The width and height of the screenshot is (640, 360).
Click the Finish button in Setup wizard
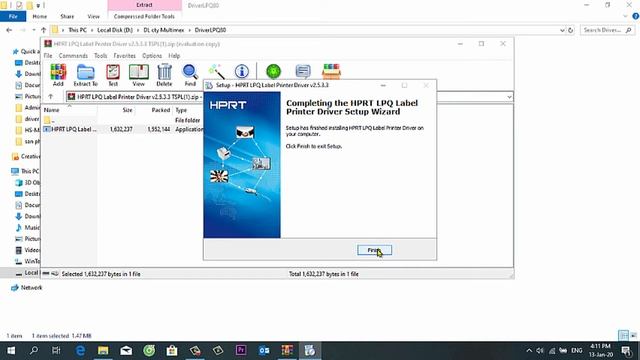[x=374, y=250]
